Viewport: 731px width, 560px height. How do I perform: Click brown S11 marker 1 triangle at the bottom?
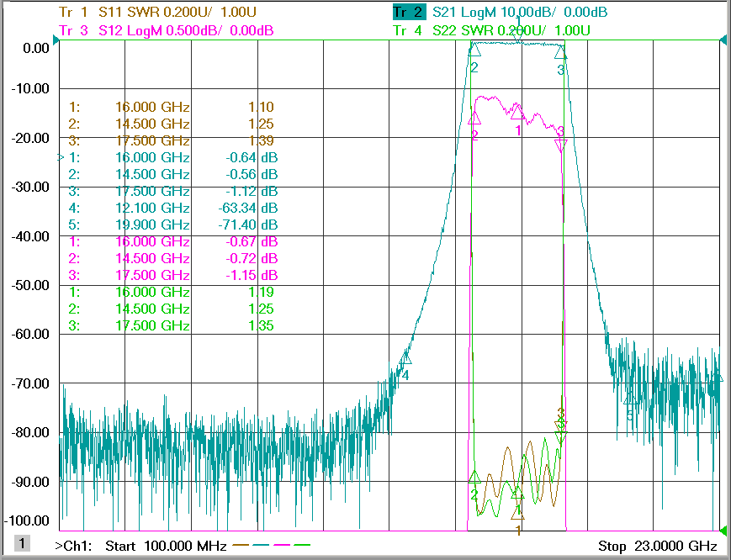[517, 514]
